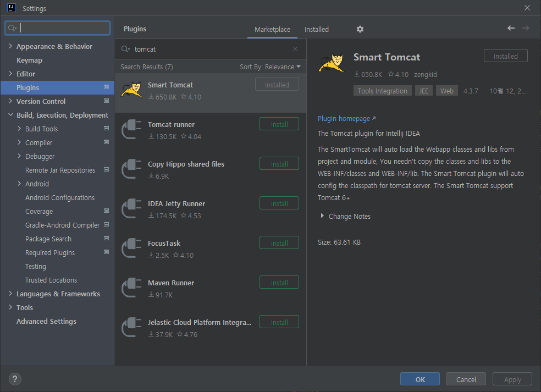The image size is (541, 392).
Task: Click the IntelliJ IDEA logo in title bar
Action: (12, 8)
